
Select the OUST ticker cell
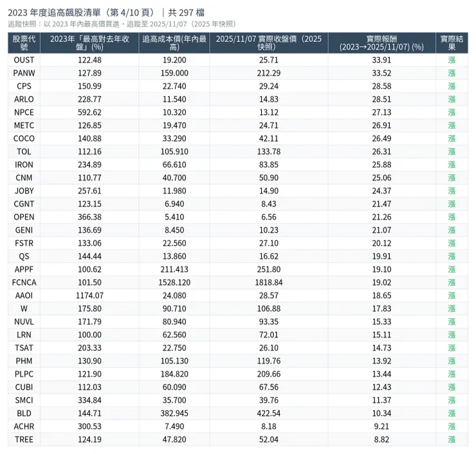coord(24,60)
